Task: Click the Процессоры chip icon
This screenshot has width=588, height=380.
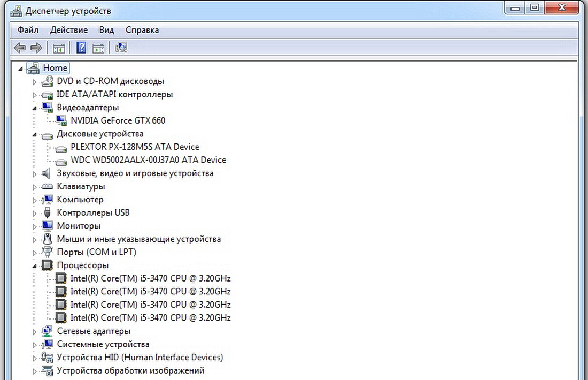Action: (x=47, y=265)
